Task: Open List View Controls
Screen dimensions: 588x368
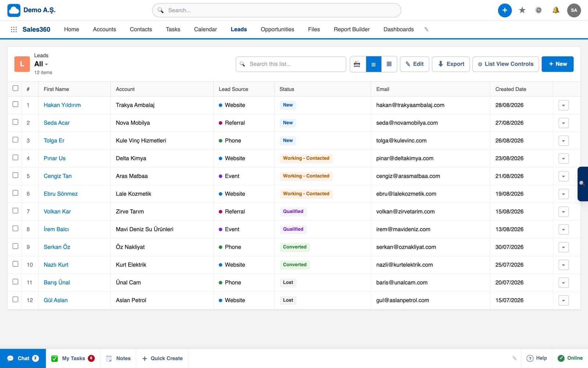Action: point(506,64)
